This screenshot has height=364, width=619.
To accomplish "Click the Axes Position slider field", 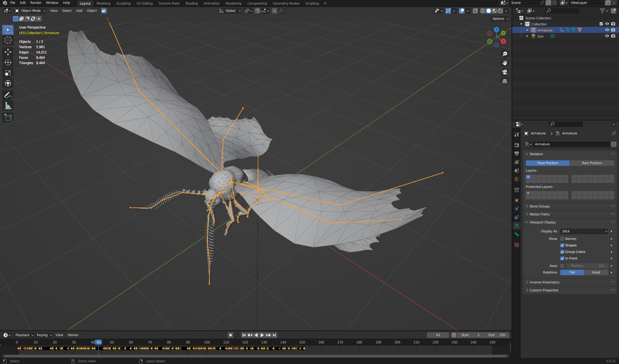I will pyautogui.click(x=587, y=266).
